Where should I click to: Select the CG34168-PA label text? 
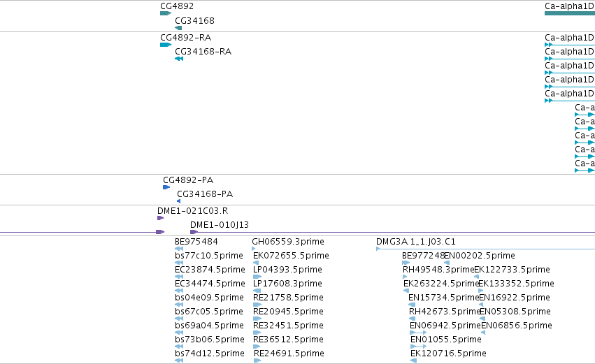205,194
